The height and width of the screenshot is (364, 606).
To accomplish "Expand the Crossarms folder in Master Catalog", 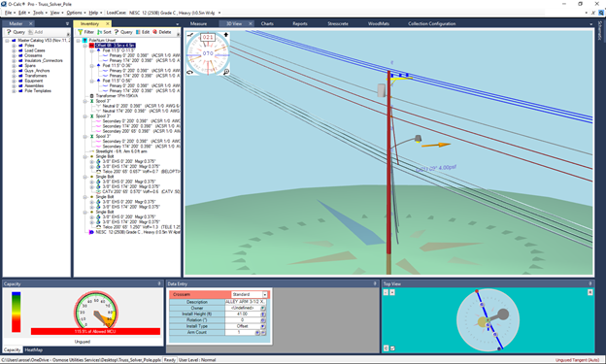I will (x=14, y=55).
